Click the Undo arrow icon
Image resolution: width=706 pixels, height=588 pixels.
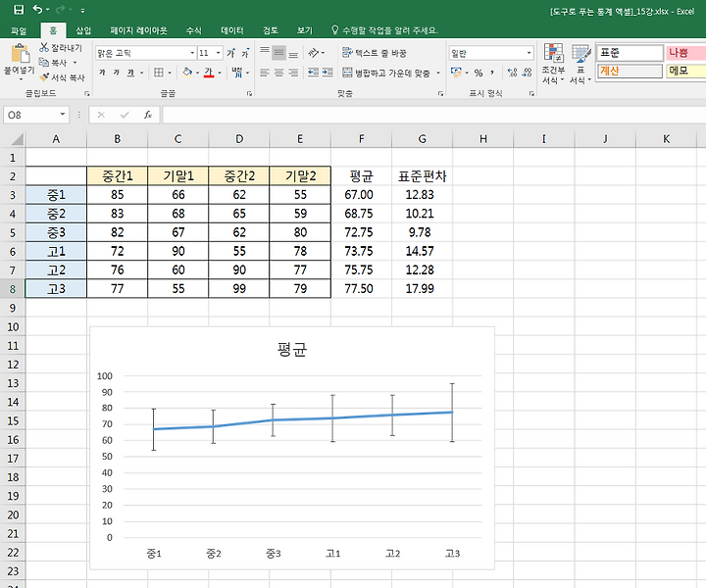(38, 10)
